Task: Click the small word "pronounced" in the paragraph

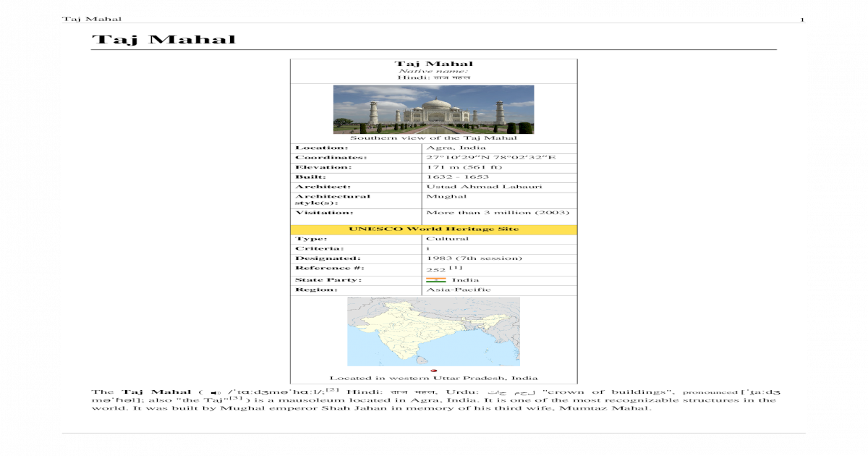Action: [x=709, y=392]
